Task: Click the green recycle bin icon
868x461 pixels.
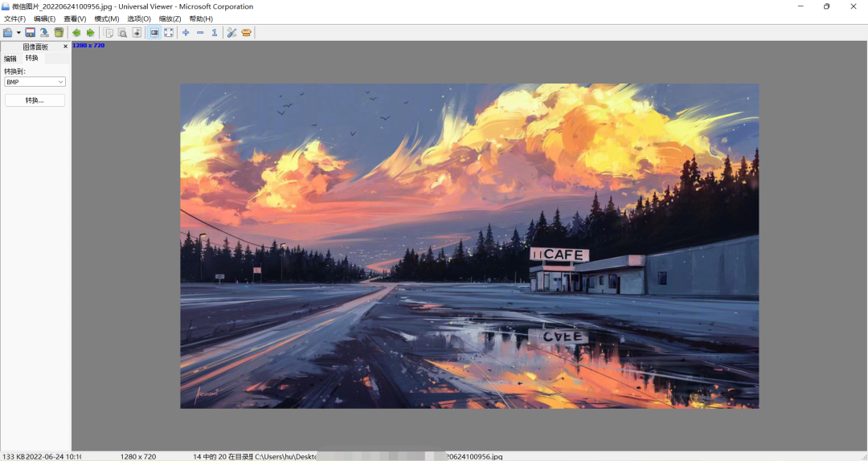Action: 59,33
